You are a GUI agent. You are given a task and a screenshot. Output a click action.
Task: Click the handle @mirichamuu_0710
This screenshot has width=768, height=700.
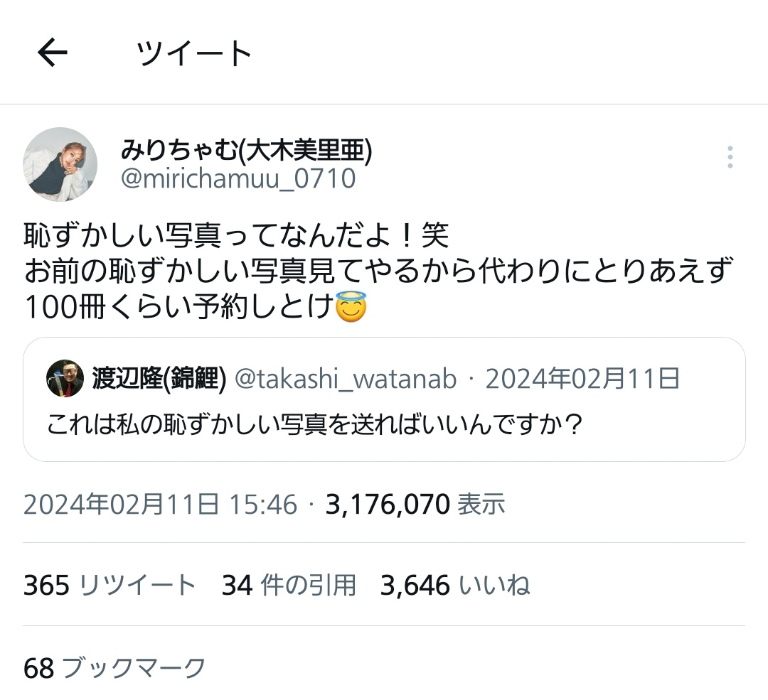238,178
